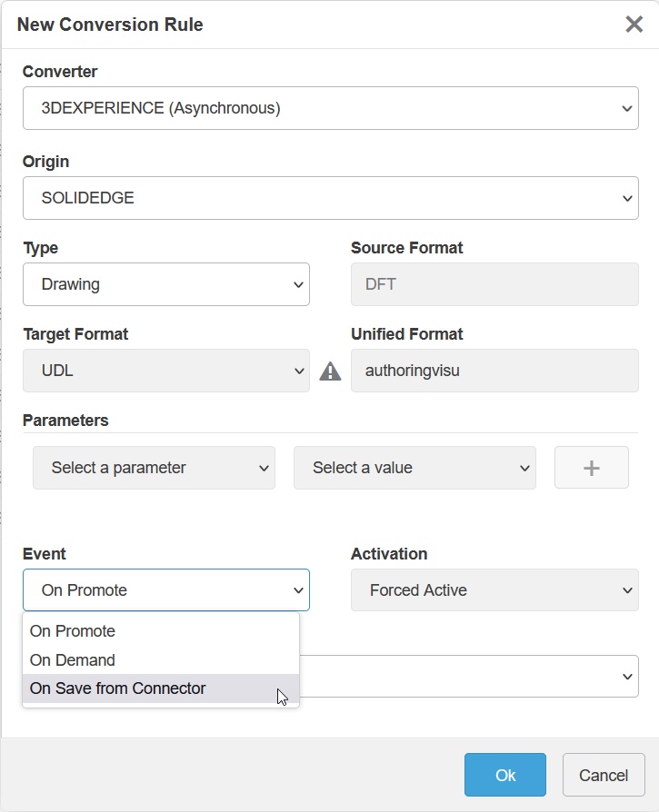The image size is (659, 812).
Task: Open the Converter dropdown
Action: pos(331,108)
